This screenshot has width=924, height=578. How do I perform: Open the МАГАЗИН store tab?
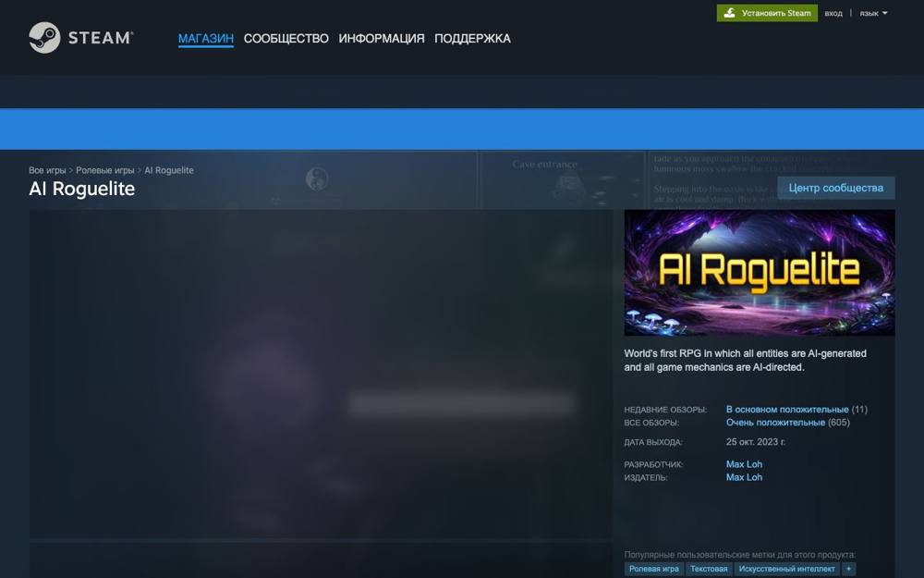click(206, 38)
